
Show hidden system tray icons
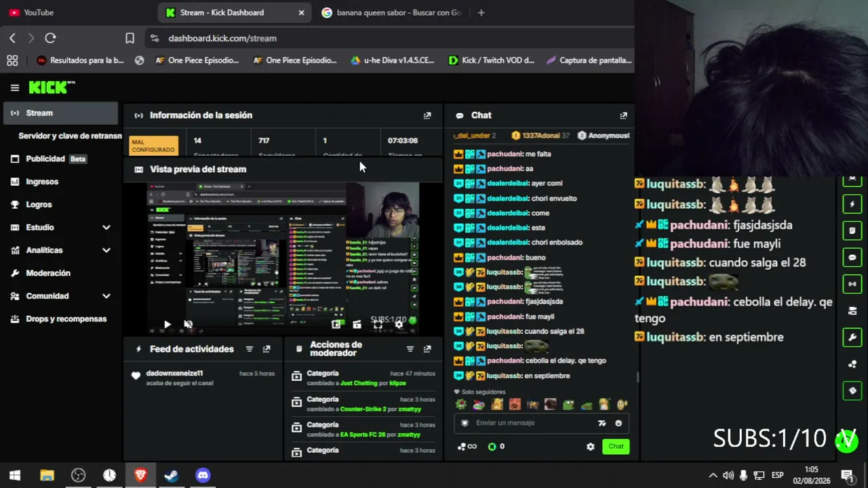[x=713, y=476]
